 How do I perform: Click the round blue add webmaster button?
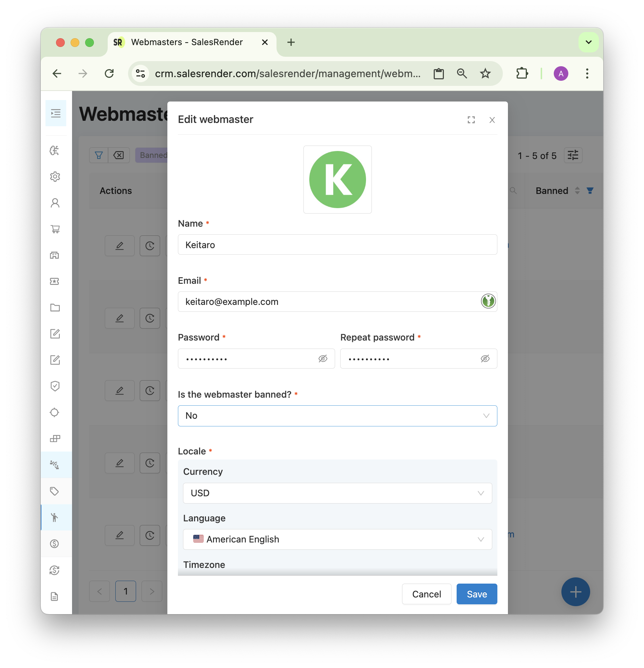576,592
